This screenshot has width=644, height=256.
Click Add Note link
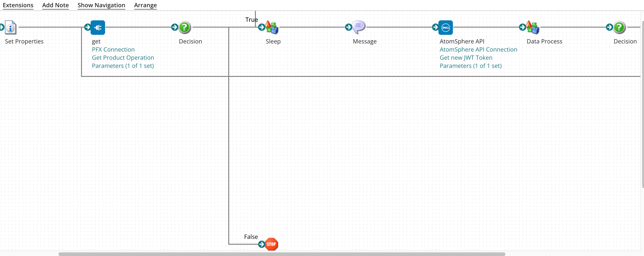point(55,5)
